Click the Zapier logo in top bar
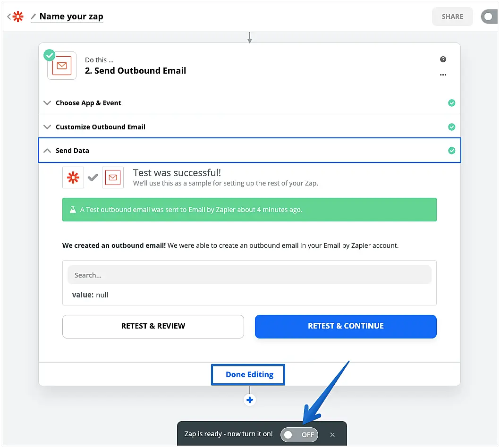Viewport: 500px width, 448px height. click(x=18, y=17)
